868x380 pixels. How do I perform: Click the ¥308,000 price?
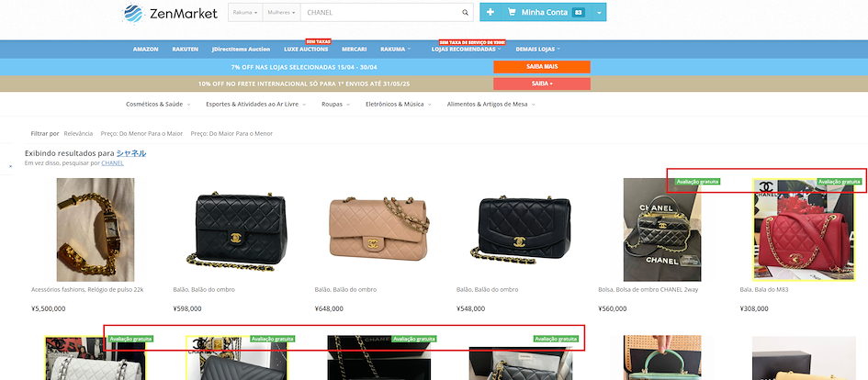coord(754,309)
